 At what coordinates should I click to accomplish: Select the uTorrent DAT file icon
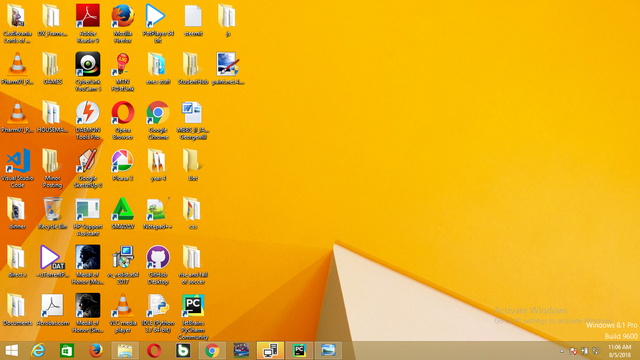point(52,261)
